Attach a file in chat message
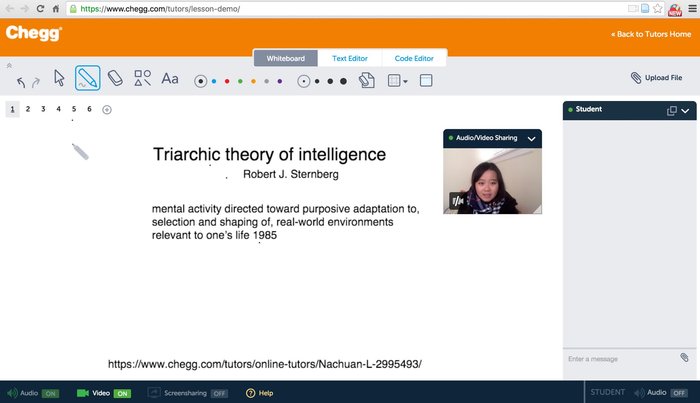700x403 pixels. pyautogui.click(x=684, y=357)
